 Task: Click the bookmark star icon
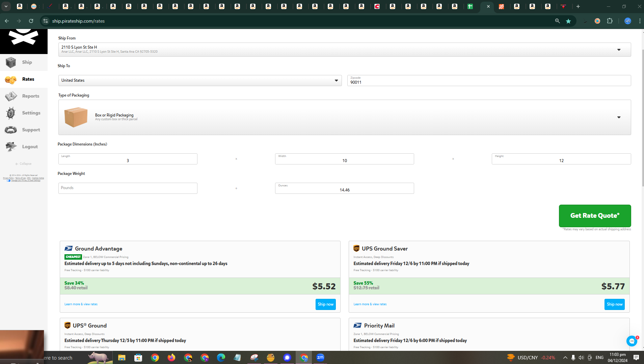pyautogui.click(x=568, y=21)
